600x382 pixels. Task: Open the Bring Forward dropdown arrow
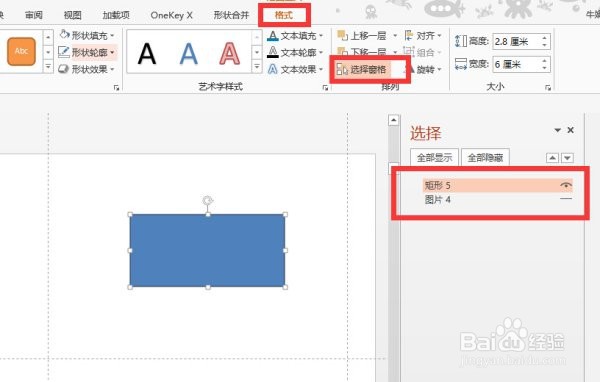(x=395, y=36)
